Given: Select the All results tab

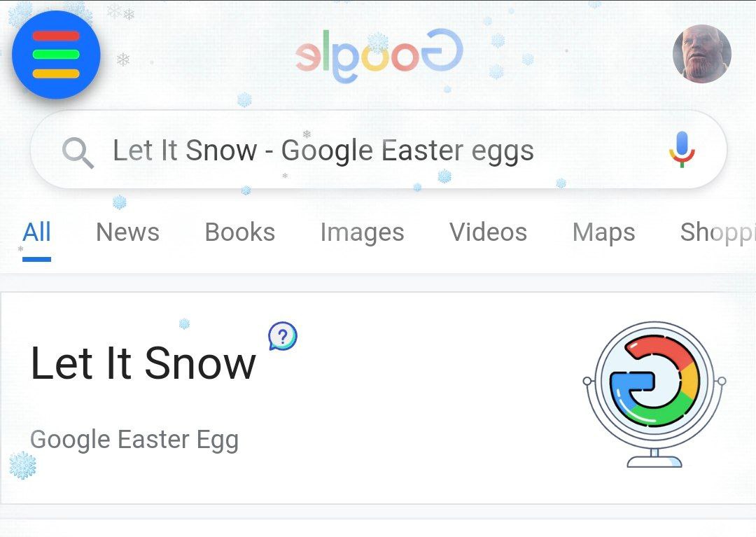Looking at the screenshot, I should tap(36, 232).
